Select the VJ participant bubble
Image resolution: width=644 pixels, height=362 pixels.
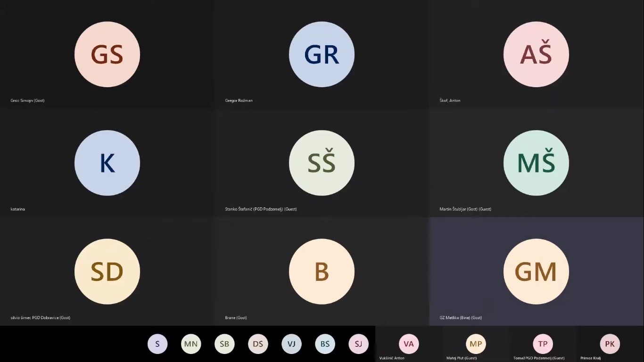[291, 344]
